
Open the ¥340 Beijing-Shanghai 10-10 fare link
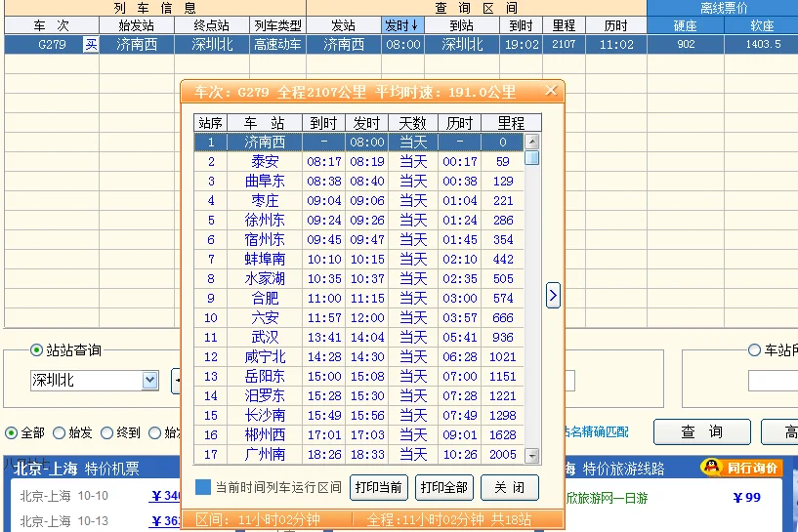tap(166, 495)
